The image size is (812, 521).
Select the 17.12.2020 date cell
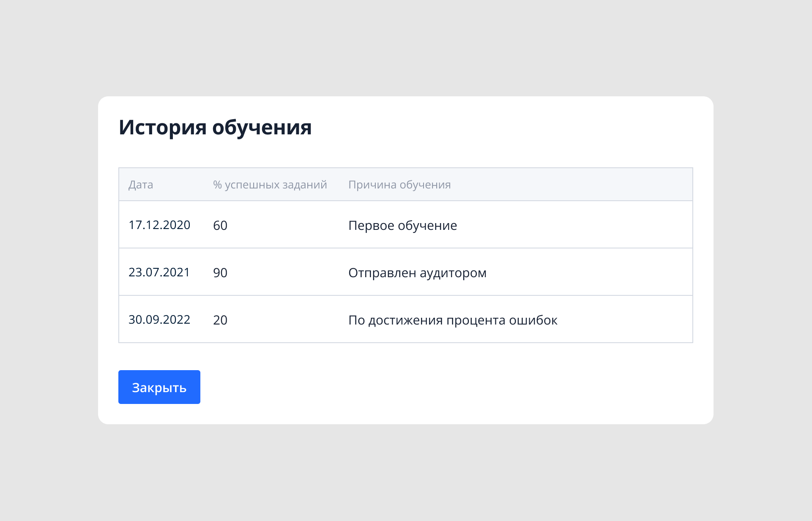159,225
